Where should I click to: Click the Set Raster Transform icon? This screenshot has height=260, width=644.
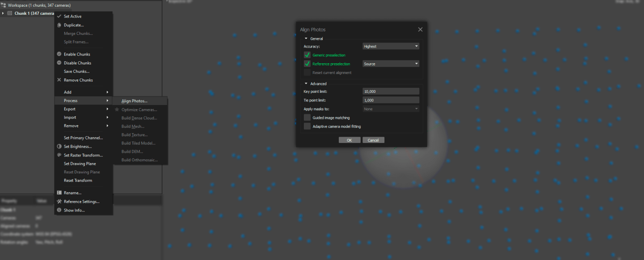coord(59,155)
